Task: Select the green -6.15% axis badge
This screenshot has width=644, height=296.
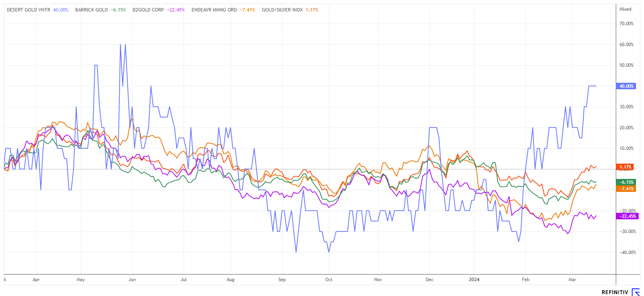Action: [x=626, y=182]
